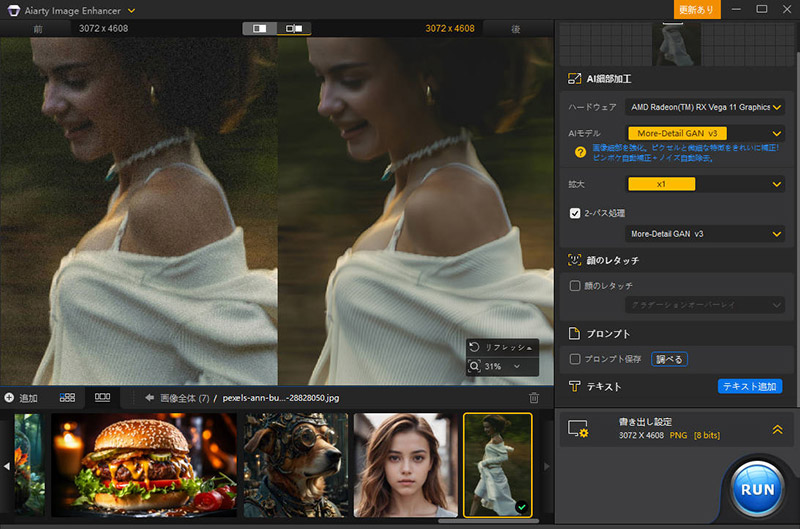The image size is (800, 529).
Task: Click the 画像全体 (7) breadcrumb
Action: point(185,398)
